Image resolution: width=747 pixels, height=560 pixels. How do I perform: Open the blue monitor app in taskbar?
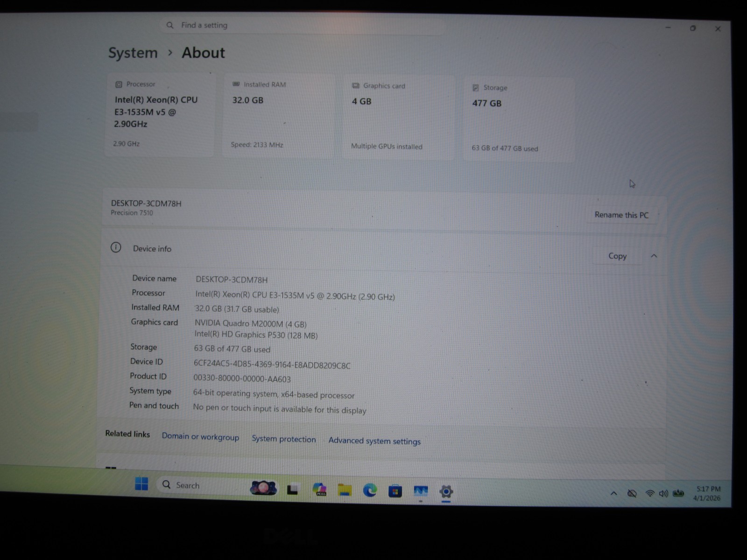pyautogui.click(x=421, y=491)
